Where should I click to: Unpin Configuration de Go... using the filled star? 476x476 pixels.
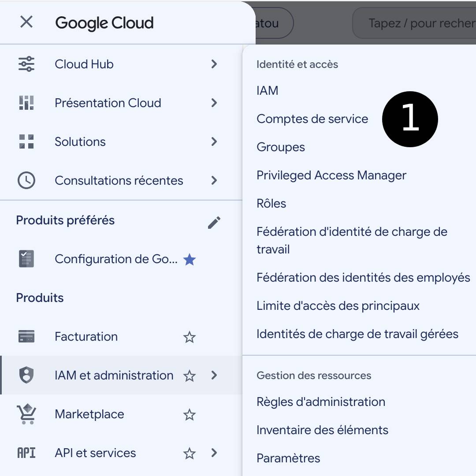click(190, 260)
